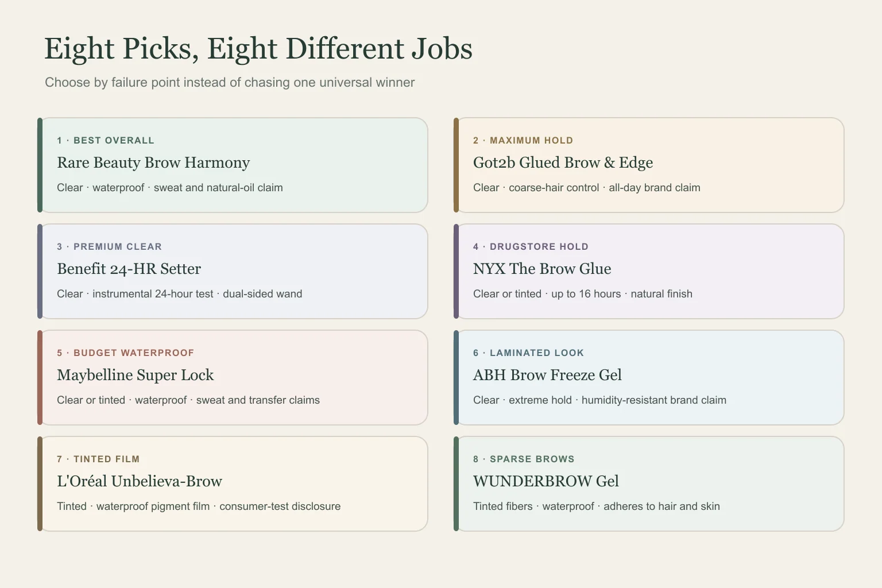Click the "8 · SPARSE BROWS" label
The image size is (882, 588).
[x=524, y=459]
